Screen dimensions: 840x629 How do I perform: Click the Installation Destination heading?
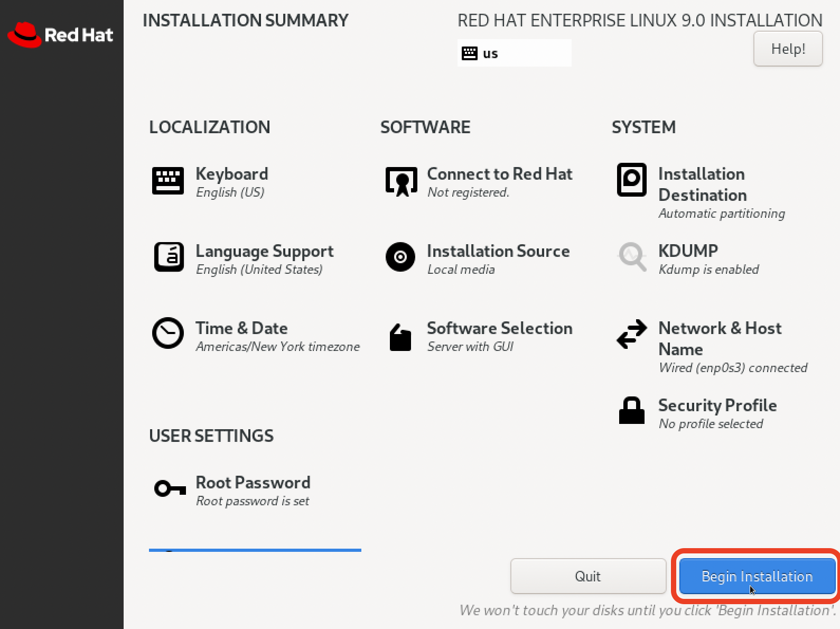point(703,184)
